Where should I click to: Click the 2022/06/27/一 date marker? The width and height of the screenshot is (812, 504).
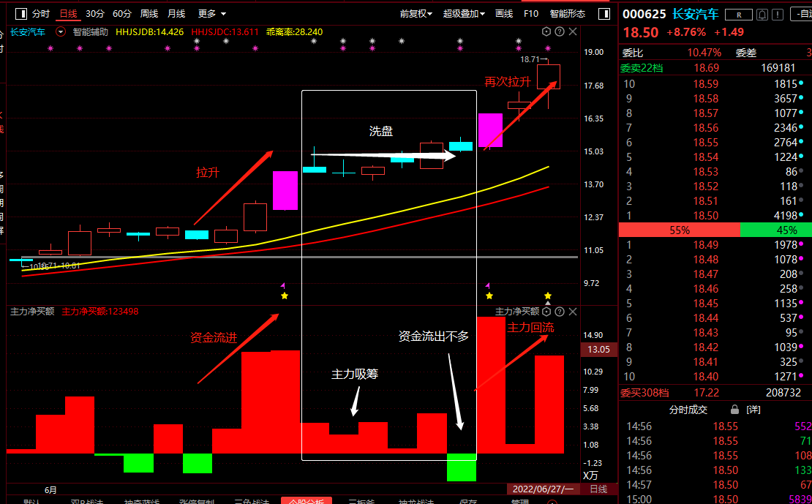pos(543,489)
